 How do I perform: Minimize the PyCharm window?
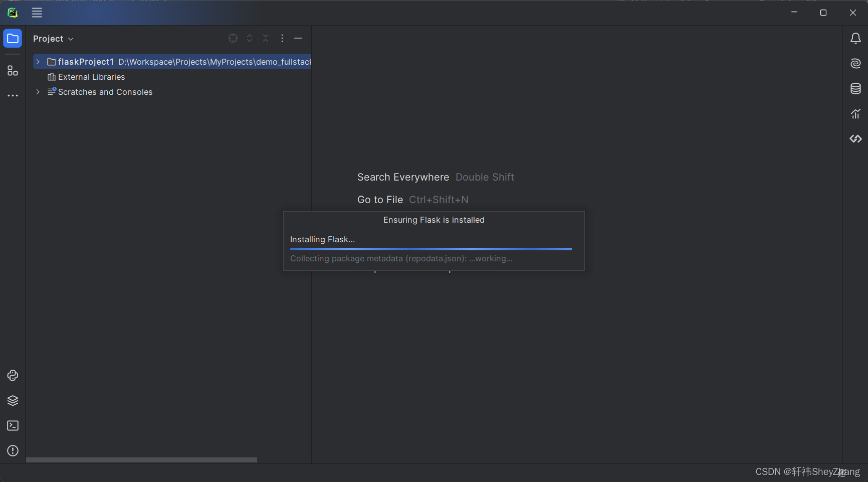click(794, 13)
